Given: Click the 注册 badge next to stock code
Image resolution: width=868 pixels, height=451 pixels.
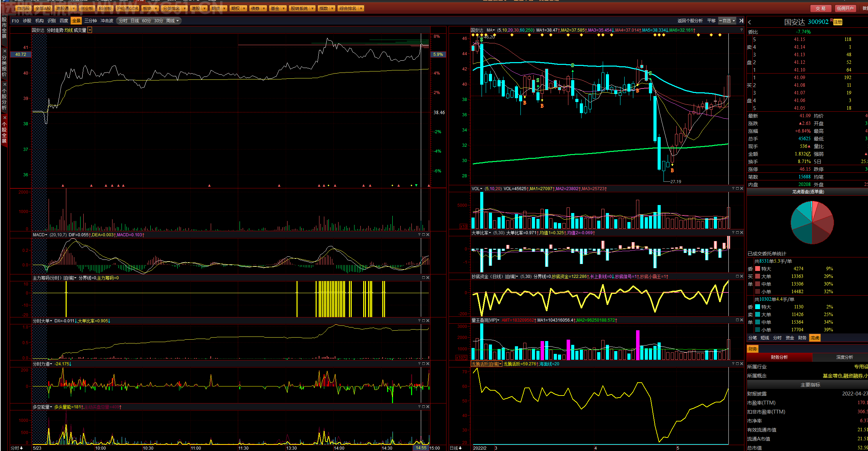Looking at the screenshot, I should point(838,22).
